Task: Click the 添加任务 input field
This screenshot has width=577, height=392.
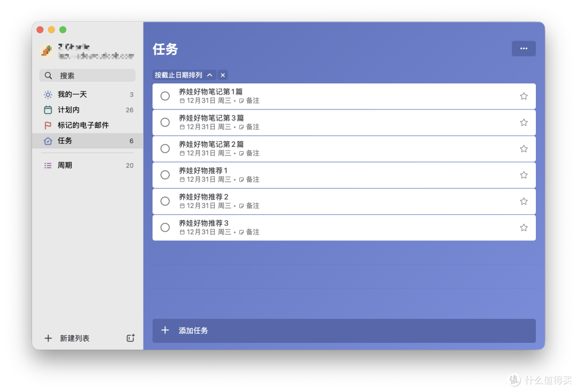Action: tap(344, 331)
